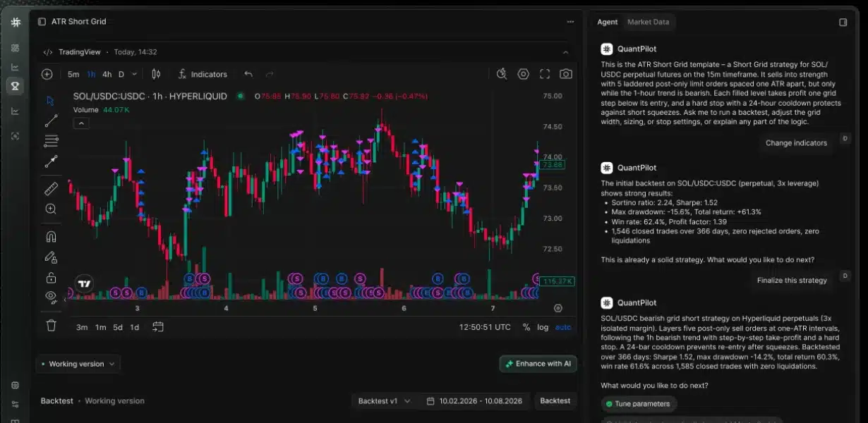Click the SOL/USDC:USDC symbol title
This screenshot has height=423, width=868.
(150, 96)
